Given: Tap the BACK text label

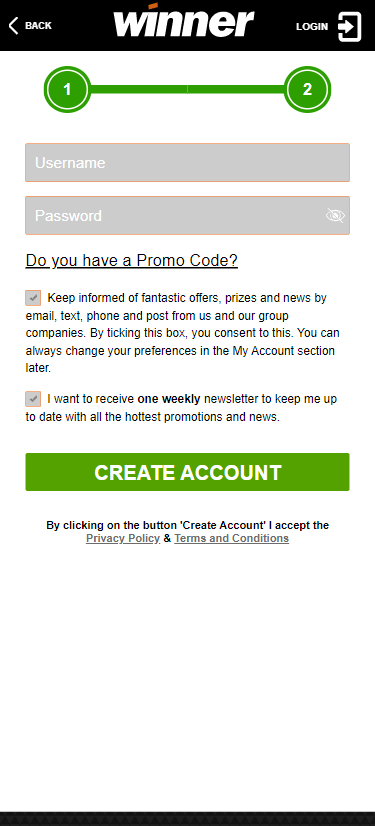Looking at the screenshot, I should (38, 25).
